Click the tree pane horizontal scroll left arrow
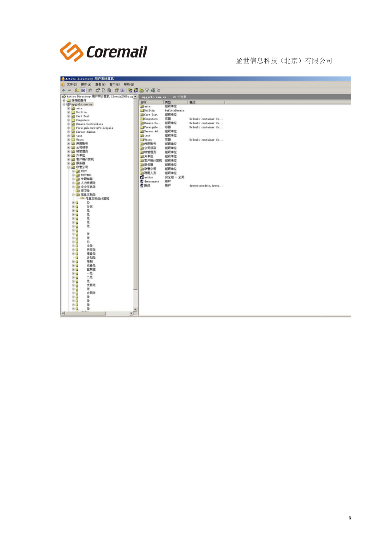The image size is (392, 554). pyautogui.click(x=63, y=313)
